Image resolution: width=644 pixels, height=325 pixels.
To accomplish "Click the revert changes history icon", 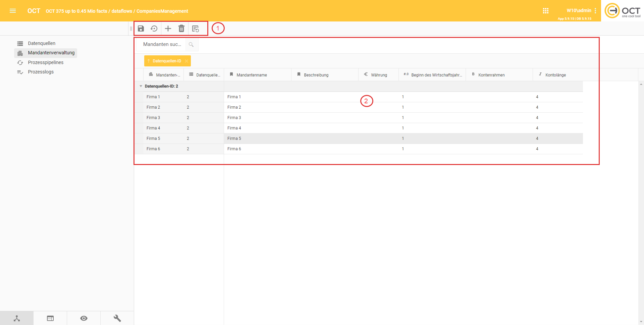I will click(154, 29).
